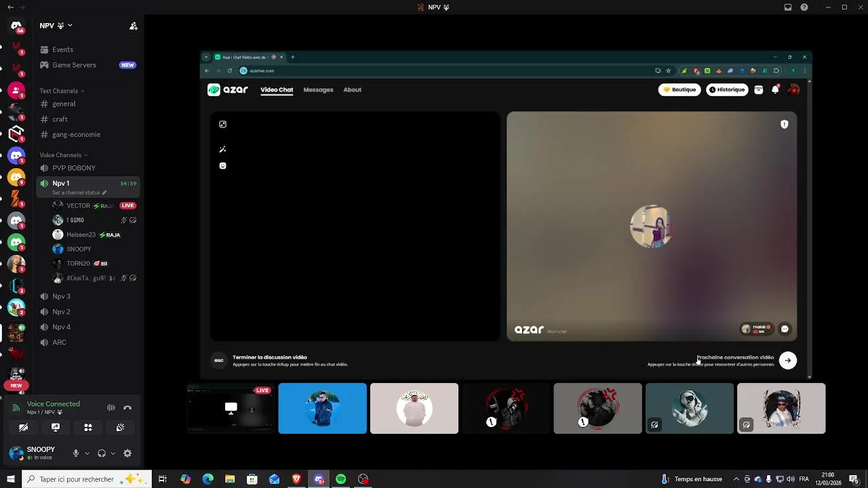Disconnect from voice with the hang-up icon
Viewport: 868px width, 488px height.
(x=127, y=408)
